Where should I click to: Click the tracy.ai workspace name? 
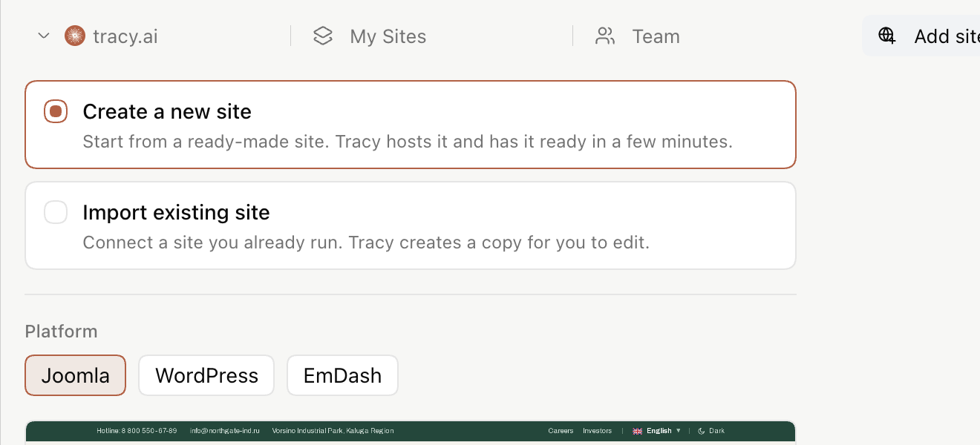(125, 36)
